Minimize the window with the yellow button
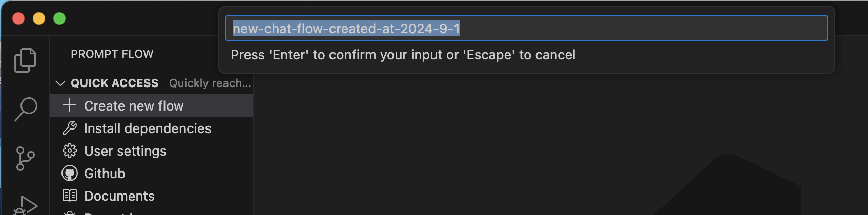This screenshot has width=868, height=215. point(39,18)
